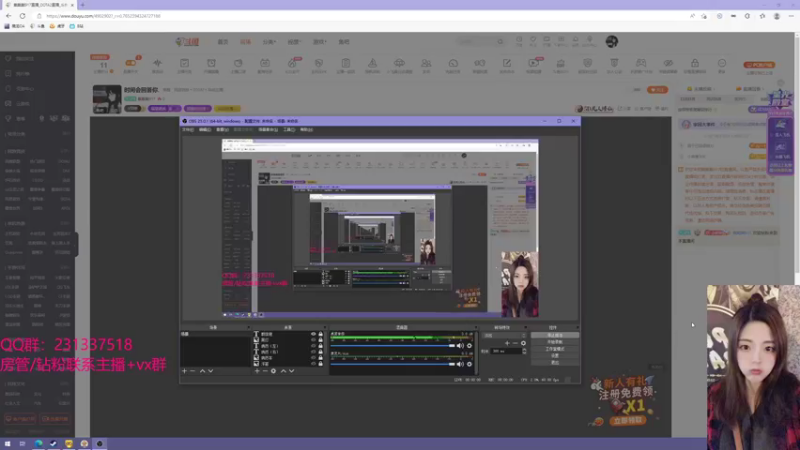Click the Douyu search magnifier icon
The width and height of the screenshot is (800, 450).
pos(500,42)
